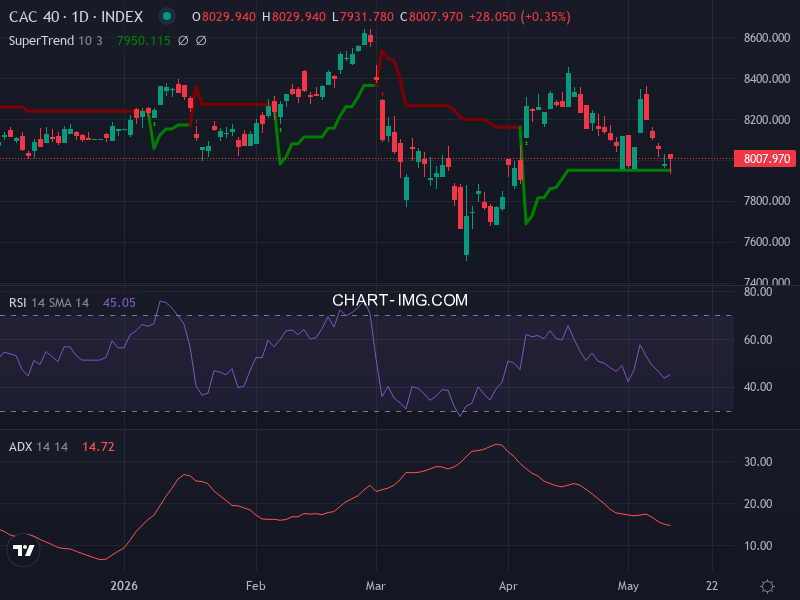Select the CAC 40 symbol title
This screenshot has width=800, height=600.
76,17
